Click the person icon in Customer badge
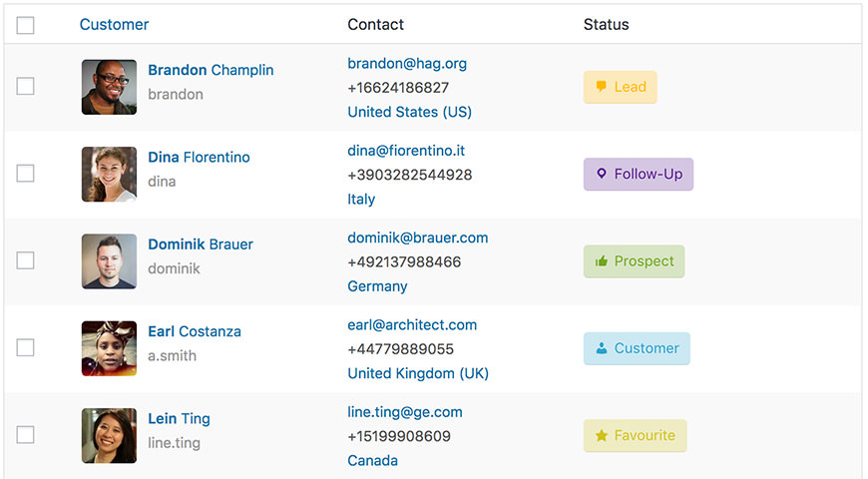The width and height of the screenshot is (868, 479). pyautogui.click(x=602, y=348)
